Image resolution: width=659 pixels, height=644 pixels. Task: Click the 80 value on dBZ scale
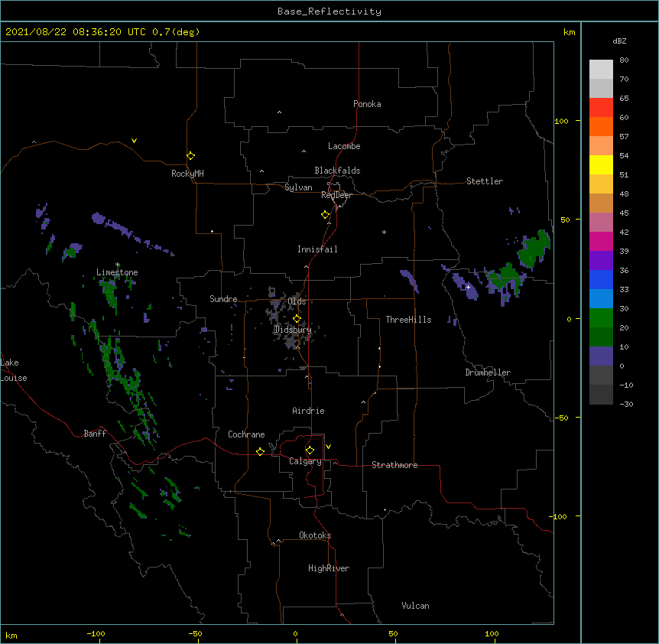coord(624,60)
